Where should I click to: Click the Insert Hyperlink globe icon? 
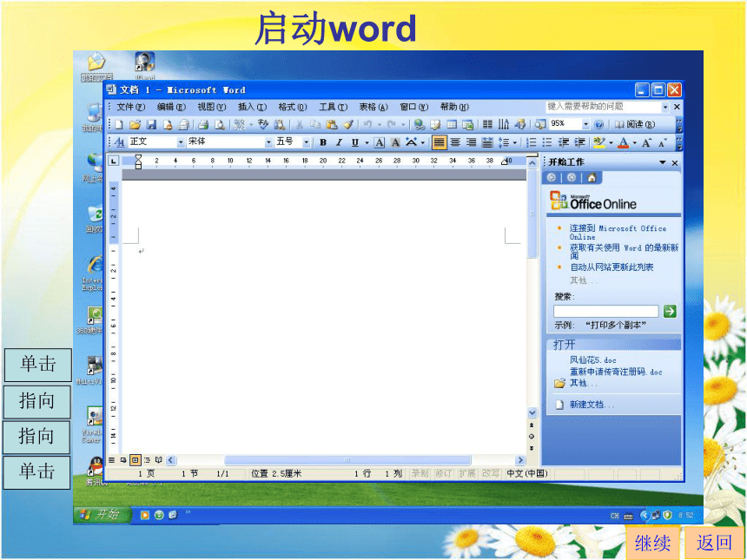(420, 125)
